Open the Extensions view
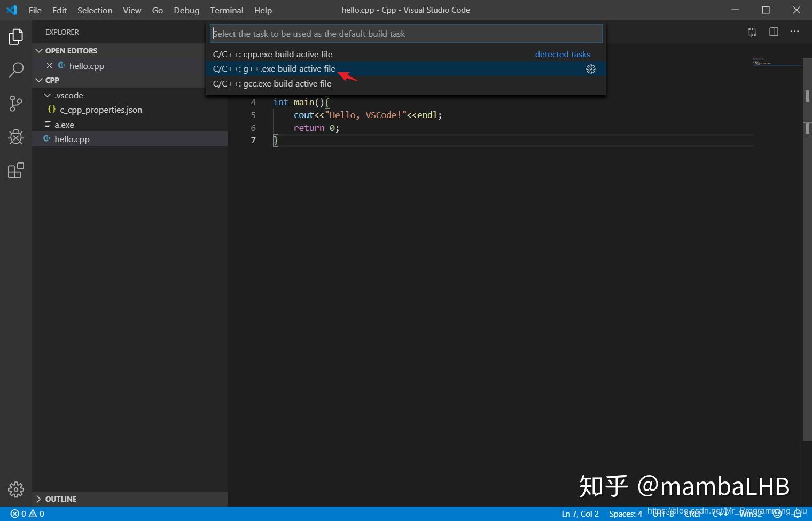812x521 pixels. (x=15, y=170)
